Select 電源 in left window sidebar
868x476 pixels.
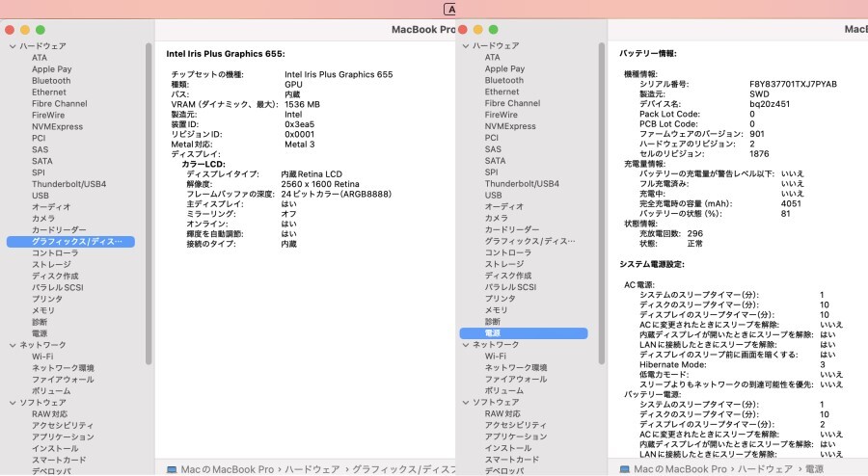tap(40, 333)
